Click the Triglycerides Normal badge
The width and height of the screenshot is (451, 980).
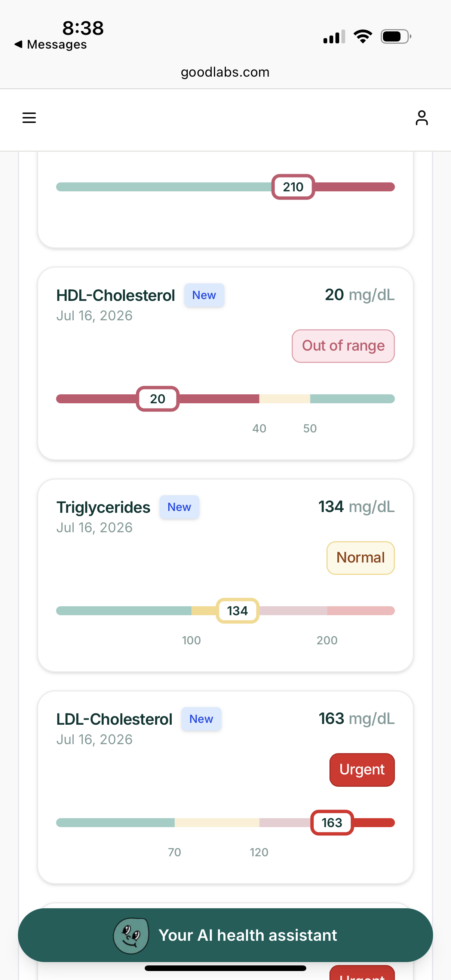(361, 558)
